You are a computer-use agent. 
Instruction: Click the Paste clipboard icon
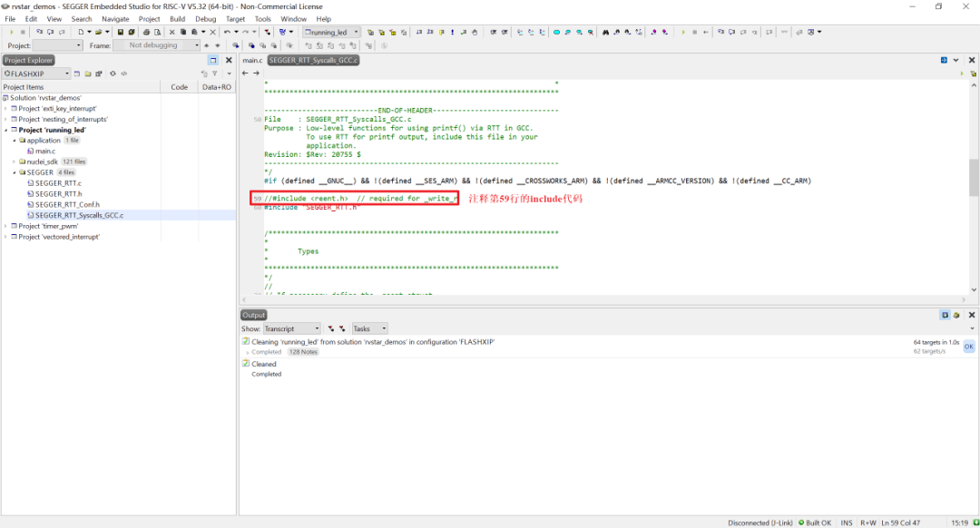click(x=194, y=32)
